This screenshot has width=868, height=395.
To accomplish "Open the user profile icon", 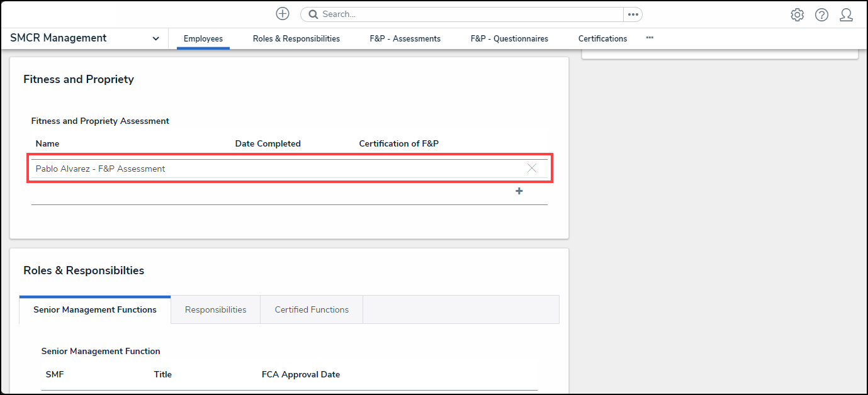I will (x=846, y=15).
